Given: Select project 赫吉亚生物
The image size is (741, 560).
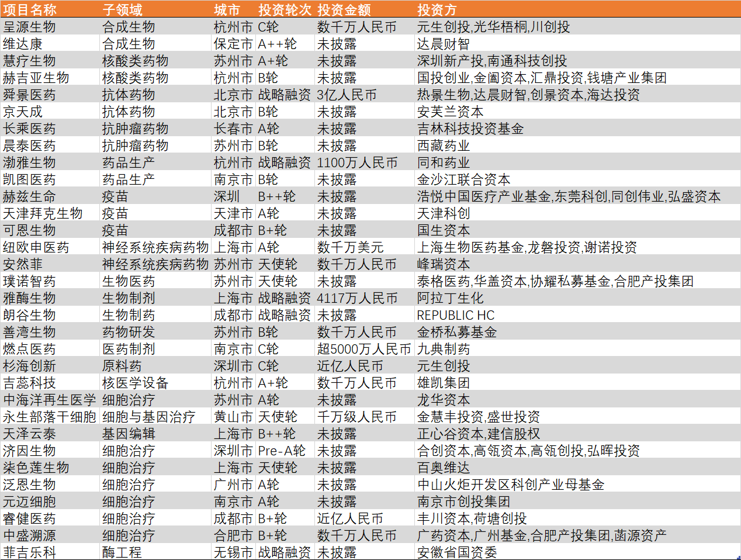Looking at the screenshot, I should click(x=36, y=78).
